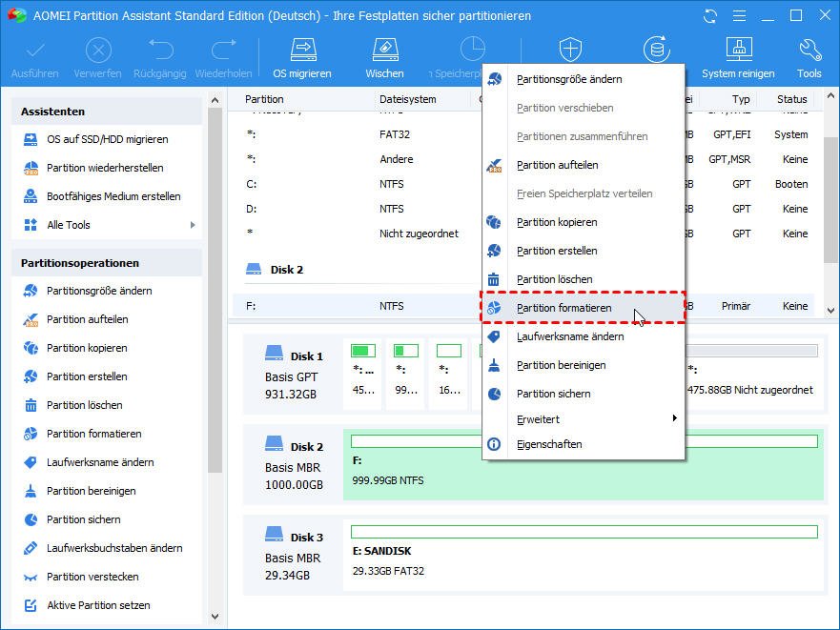This screenshot has height=630, width=840.
Task: Select sidebar Partition erstellen operation
Action: [86, 376]
